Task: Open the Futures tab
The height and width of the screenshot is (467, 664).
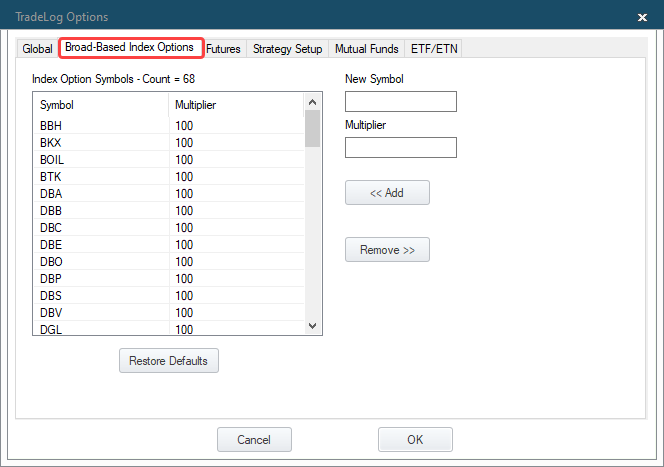Action: [223, 49]
